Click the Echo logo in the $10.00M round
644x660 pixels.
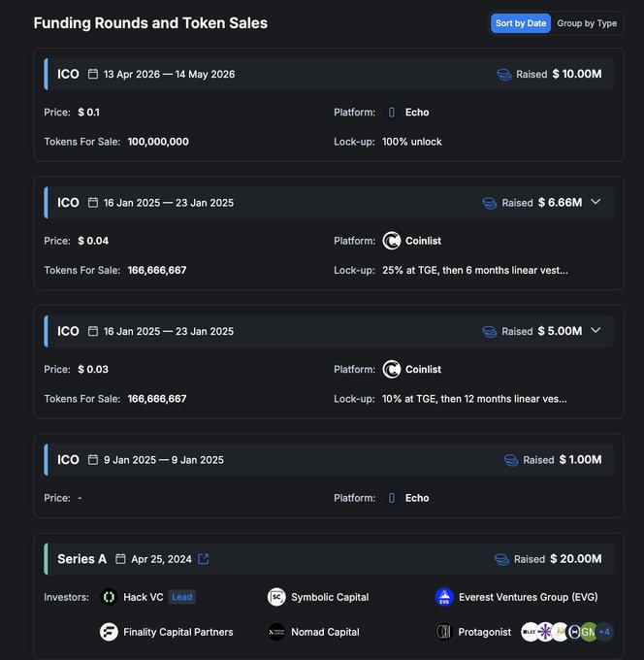tap(392, 113)
